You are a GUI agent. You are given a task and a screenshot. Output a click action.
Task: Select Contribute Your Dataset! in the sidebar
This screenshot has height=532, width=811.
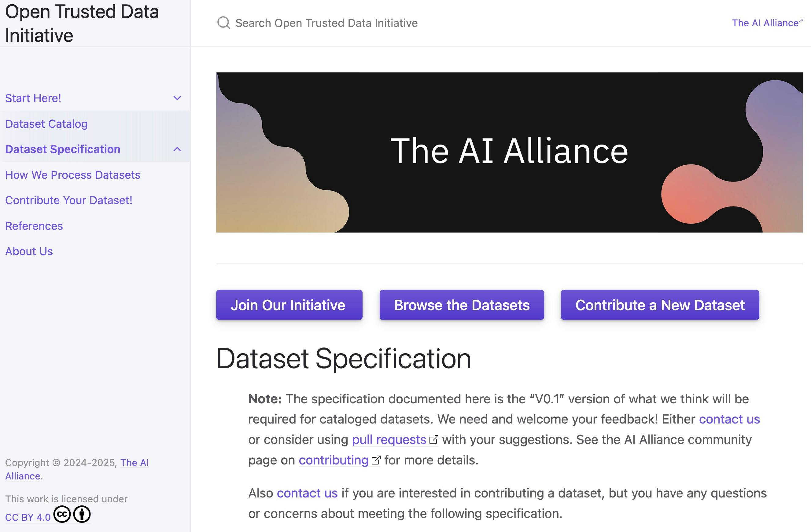(x=68, y=200)
